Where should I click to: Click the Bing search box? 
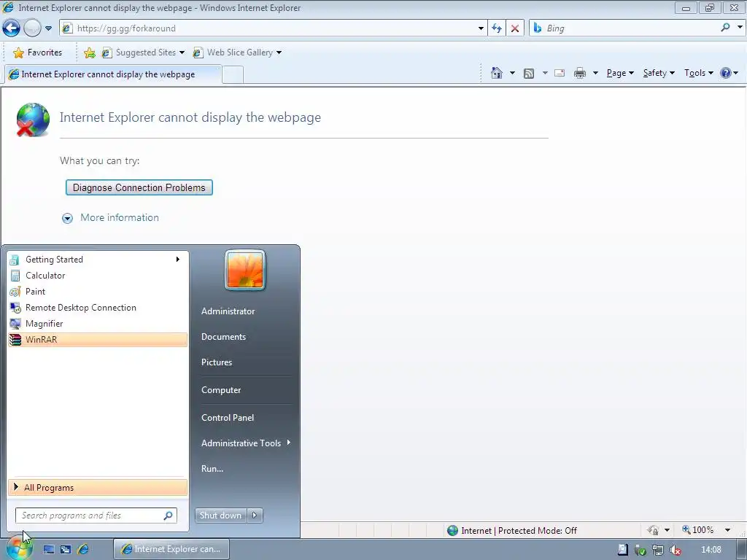pyautogui.click(x=631, y=28)
